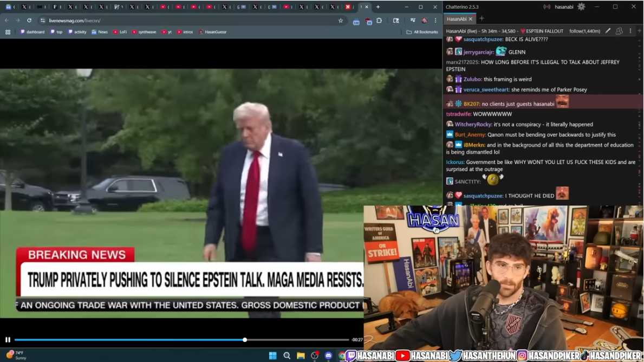The width and height of the screenshot is (644, 362).
Task: Click the video progress bar handle
Action: click(245, 340)
